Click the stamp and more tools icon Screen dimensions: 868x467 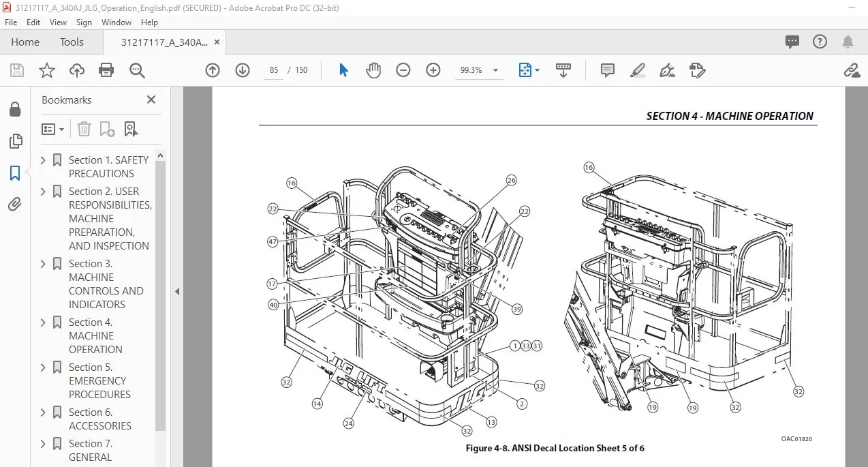coord(697,70)
